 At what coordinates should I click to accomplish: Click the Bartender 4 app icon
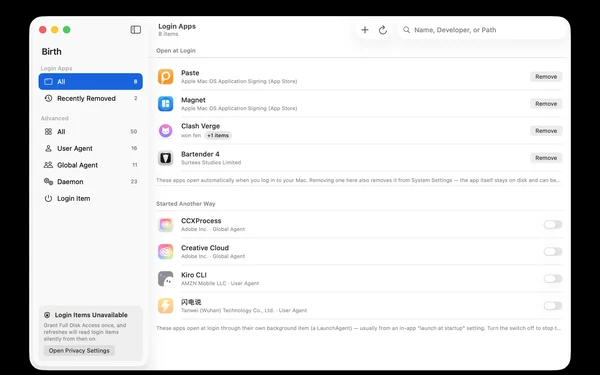[x=166, y=158]
